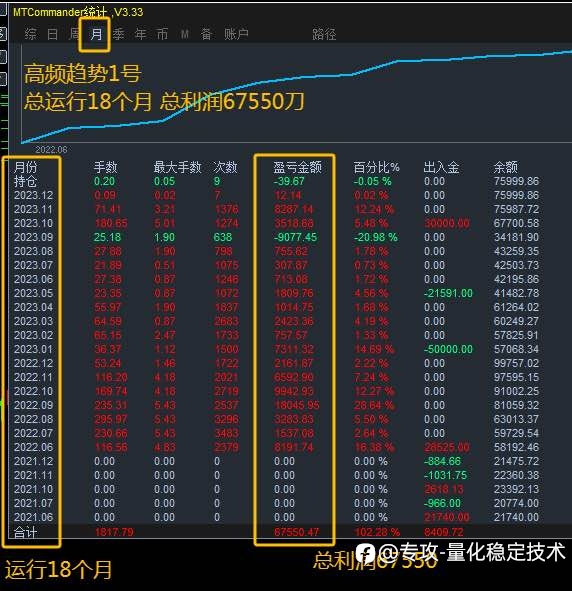Click the -21591.00 withdrawal value
This screenshot has height=591, width=572.
448,293
